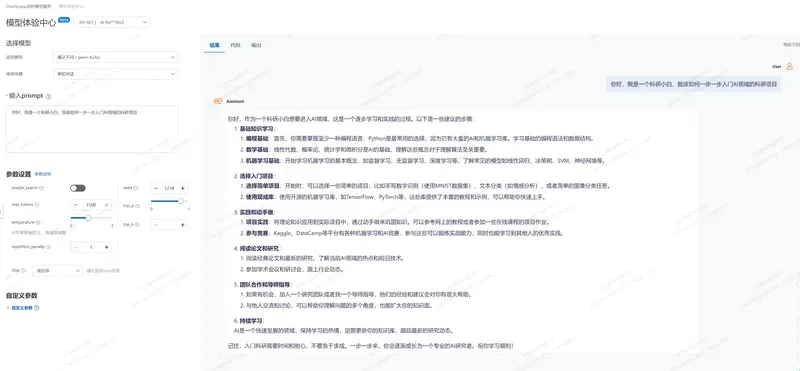Image resolution: width=800 pixels, height=371 pixels.
Task: Click the '团队合作和导师指导' heading in the response
Action: pos(265,284)
